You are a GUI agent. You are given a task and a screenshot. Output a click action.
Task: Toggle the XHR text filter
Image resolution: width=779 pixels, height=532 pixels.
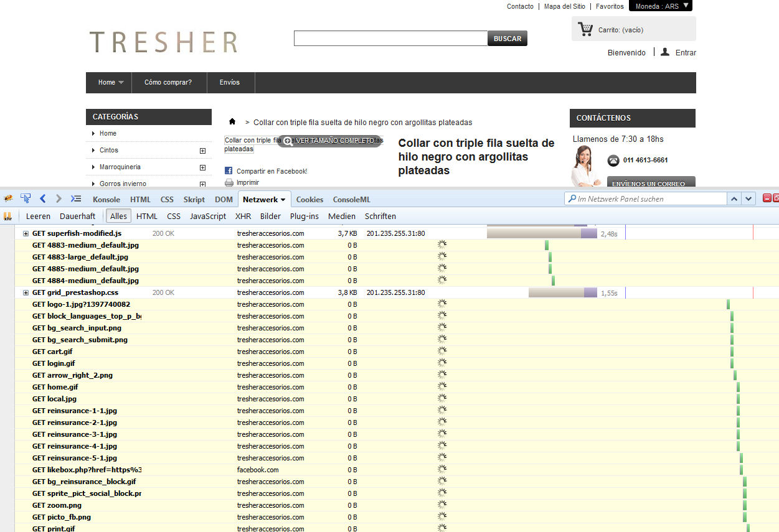(x=243, y=217)
